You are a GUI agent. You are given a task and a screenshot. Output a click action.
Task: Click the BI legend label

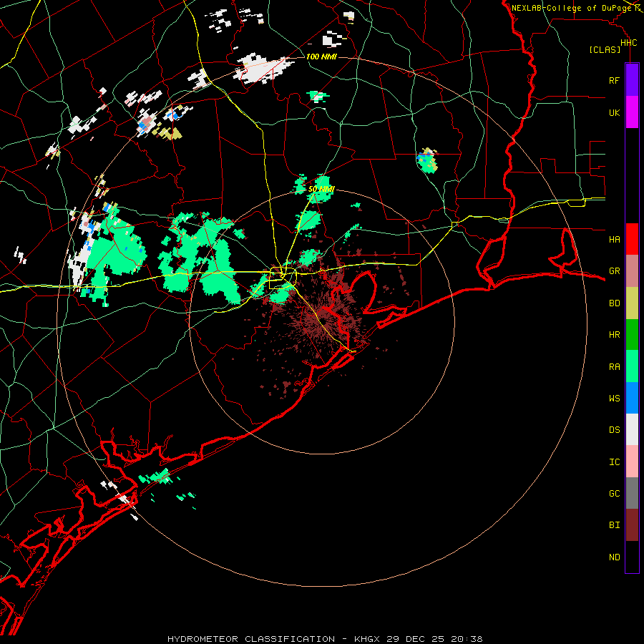click(x=614, y=525)
